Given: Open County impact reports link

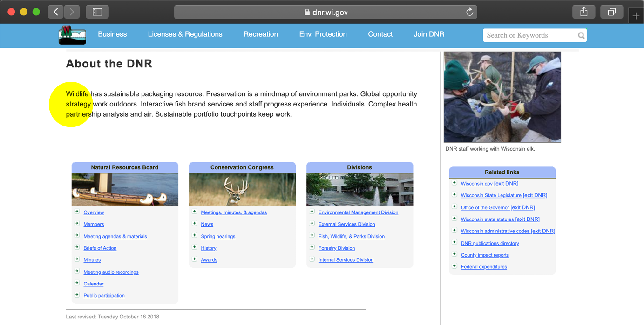Looking at the screenshot, I should (485, 255).
